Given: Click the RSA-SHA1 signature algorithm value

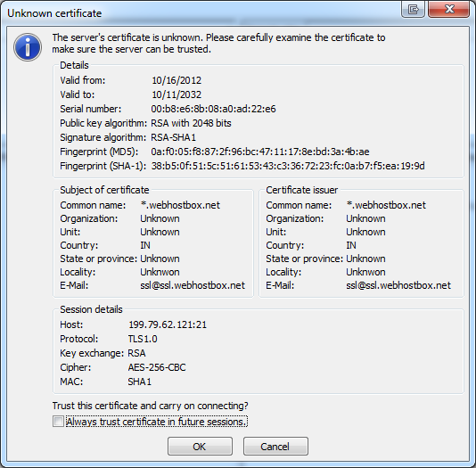Looking at the screenshot, I should [x=173, y=137].
